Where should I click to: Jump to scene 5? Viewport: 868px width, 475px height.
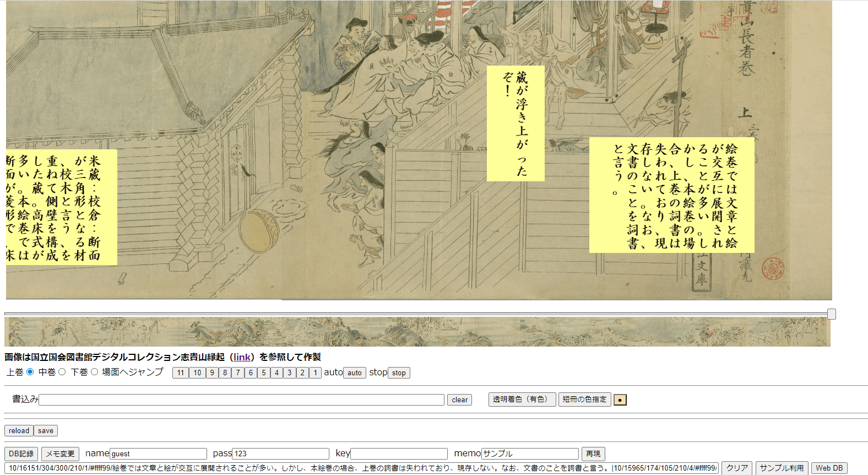pyautogui.click(x=264, y=373)
